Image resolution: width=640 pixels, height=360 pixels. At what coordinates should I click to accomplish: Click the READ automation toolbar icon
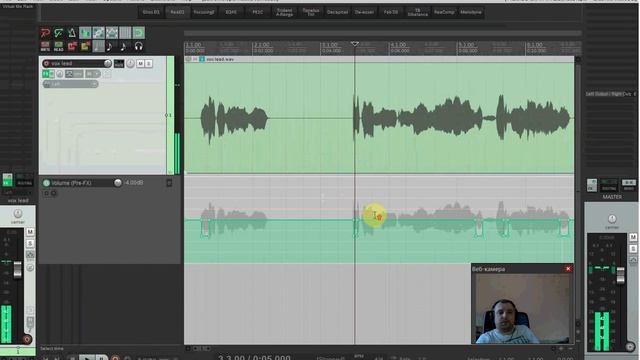[59, 46]
